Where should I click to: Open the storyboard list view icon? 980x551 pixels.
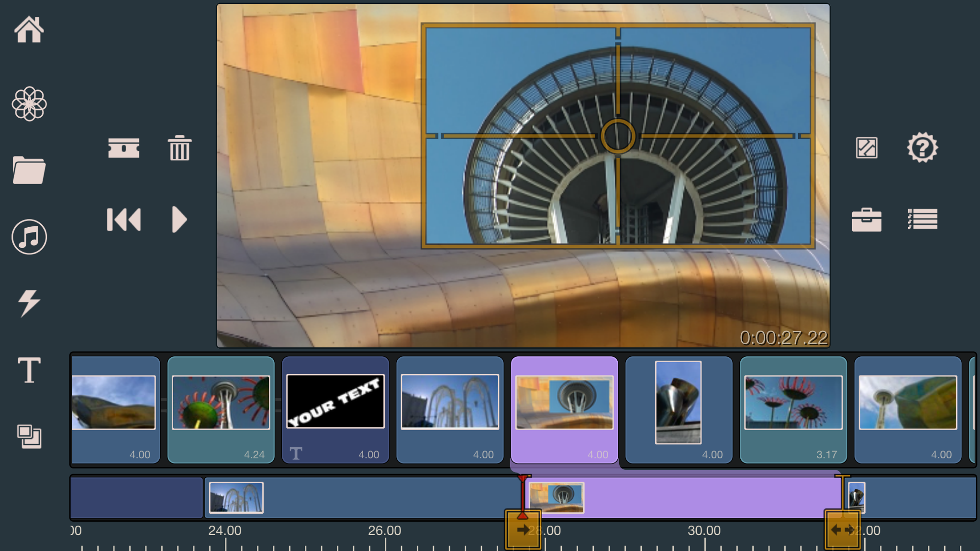point(923,219)
